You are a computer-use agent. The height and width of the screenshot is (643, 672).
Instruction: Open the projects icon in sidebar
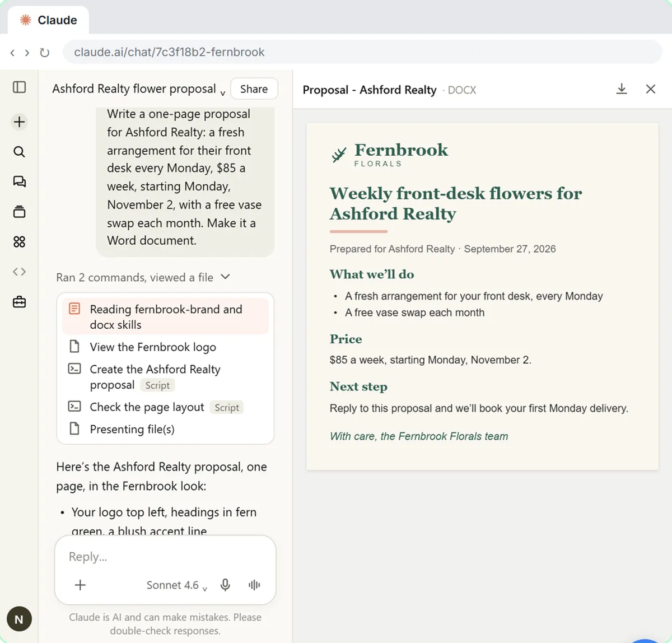19,212
